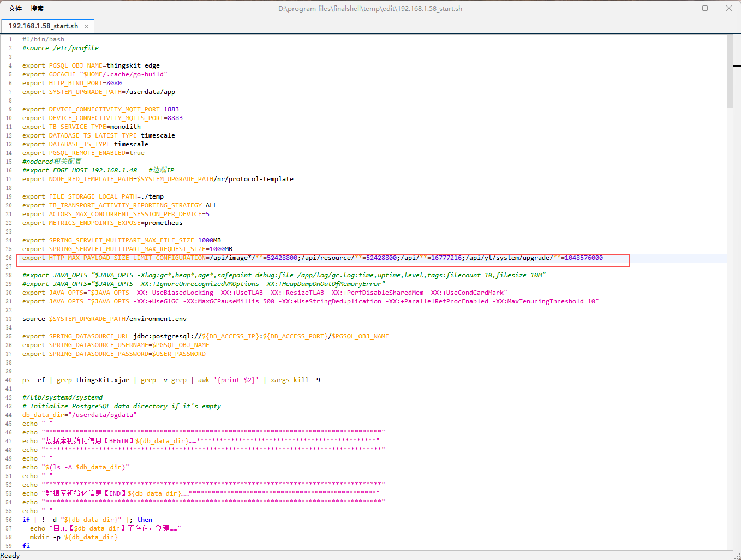Click the FILE_STORAGE_LOCAL_PATH=./temp line
The image size is (741, 560).
pos(93,196)
